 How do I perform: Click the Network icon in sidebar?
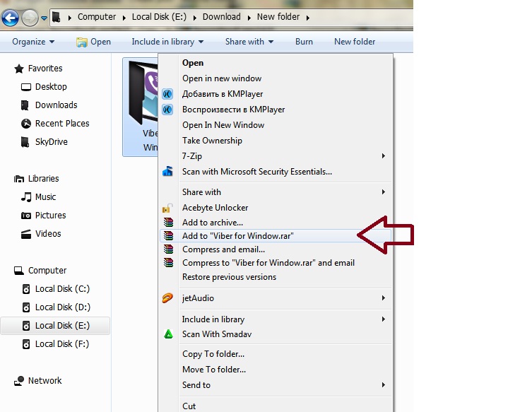point(19,381)
